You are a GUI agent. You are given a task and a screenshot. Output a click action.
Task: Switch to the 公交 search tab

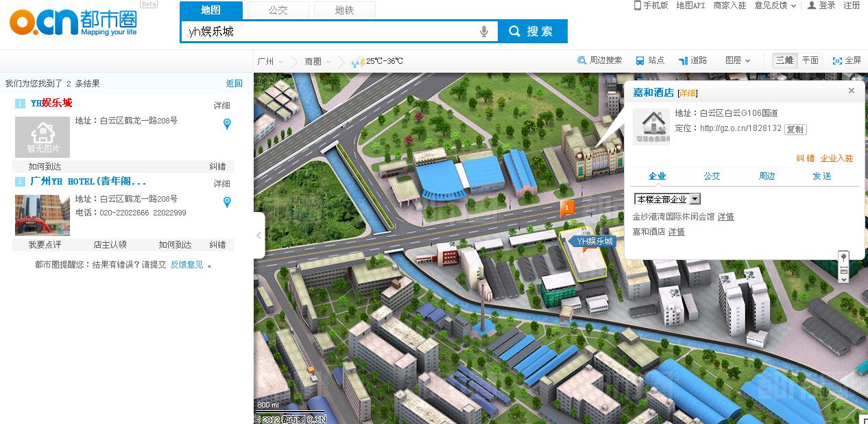278,10
